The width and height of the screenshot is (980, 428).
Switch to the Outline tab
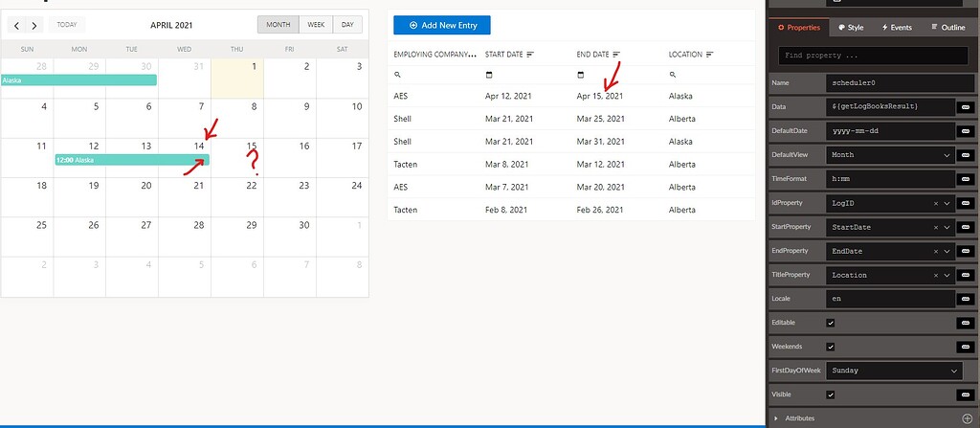click(948, 28)
